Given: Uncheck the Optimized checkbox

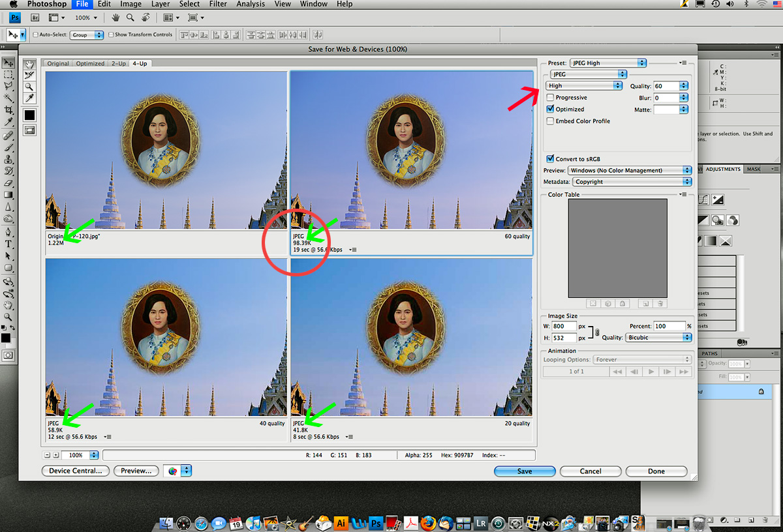Looking at the screenshot, I should (x=551, y=110).
